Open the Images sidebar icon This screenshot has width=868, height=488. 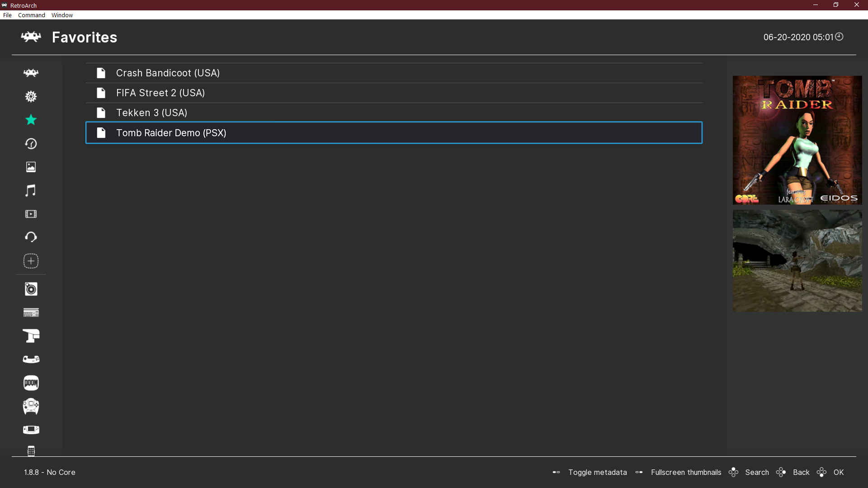click(x=31, y=167)
